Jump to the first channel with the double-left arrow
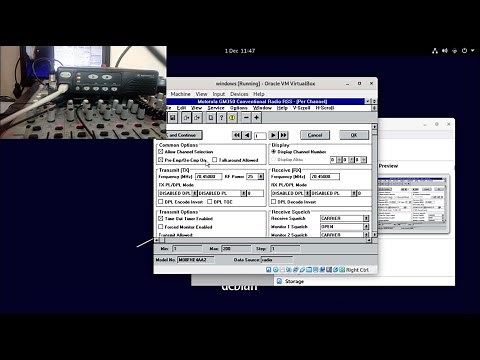The width and height of the screenshot is (480, 360). [x=237, y=135]
